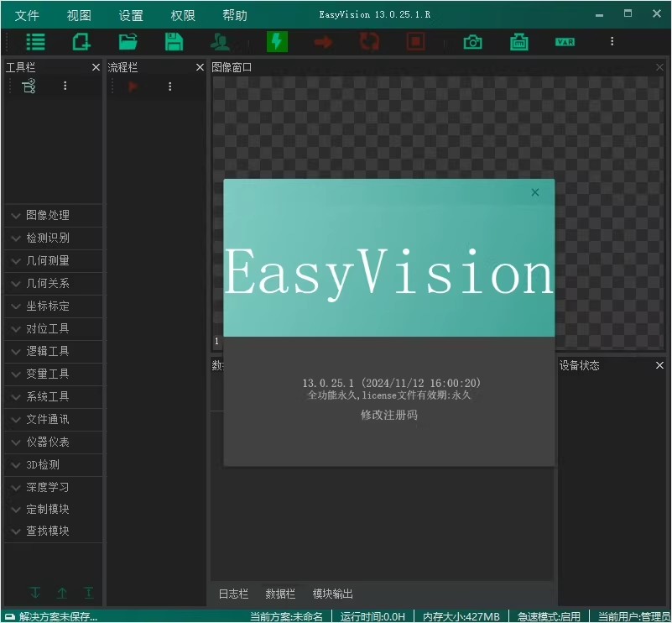Toggle the green lightning fast mode icon
Screen dimensions: 672x623
pyautogui.click(x=278, y=42)
